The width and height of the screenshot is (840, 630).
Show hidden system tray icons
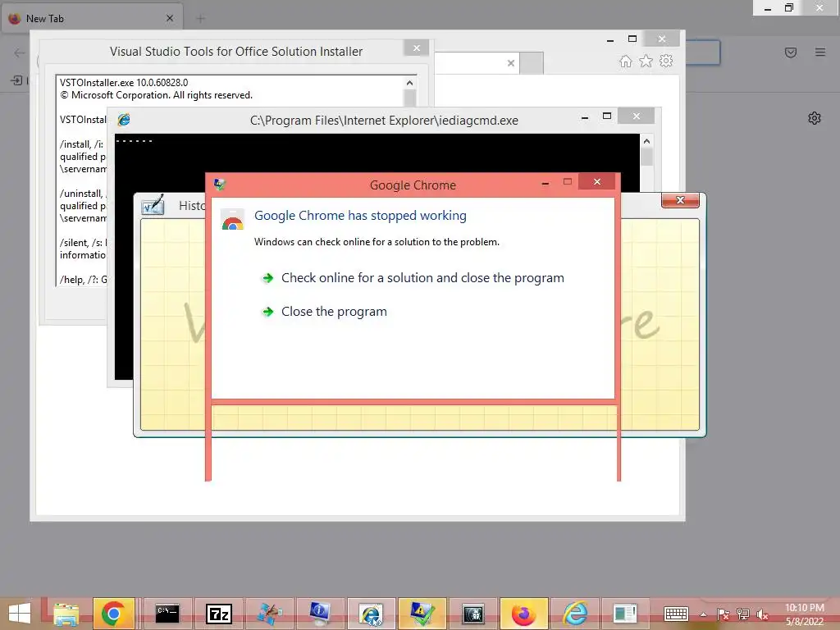coord(703,614)
